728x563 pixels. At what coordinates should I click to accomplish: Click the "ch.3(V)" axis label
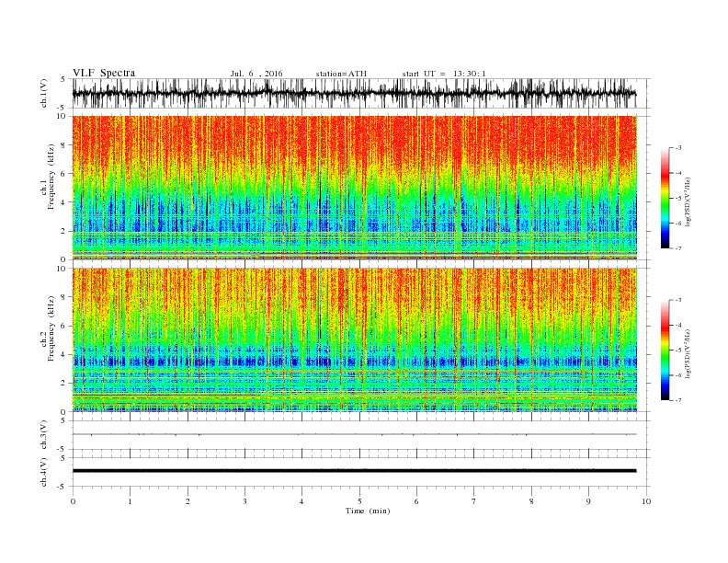[x=44, y=435]
